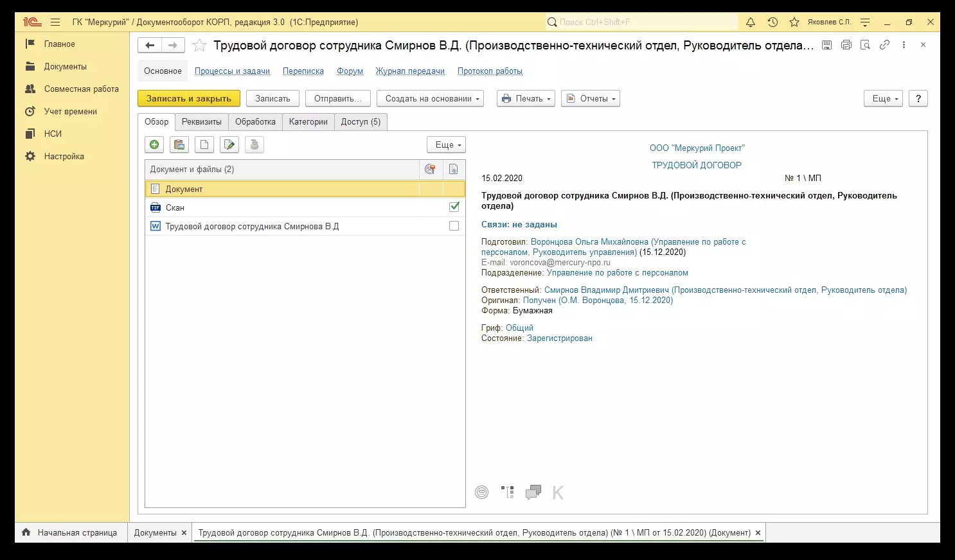Click the greyed stamp icon
This screenshot has height=560, width=955.
point(254,144)
